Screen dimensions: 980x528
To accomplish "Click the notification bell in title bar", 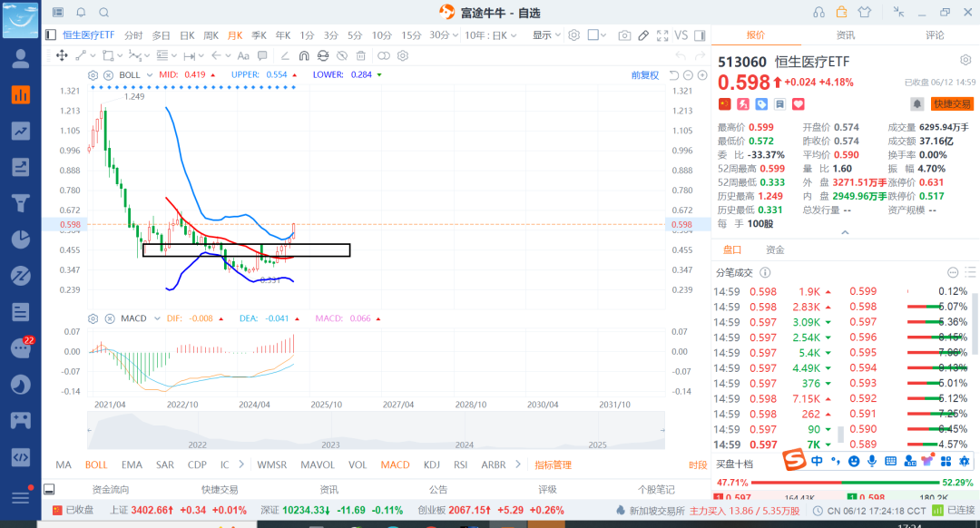I will click(81, 12).
